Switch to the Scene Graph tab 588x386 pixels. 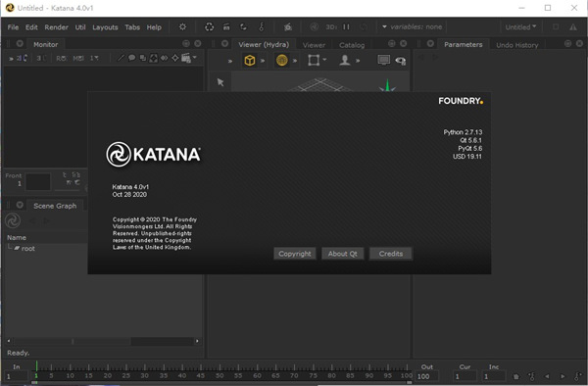(x=55, y=206)
